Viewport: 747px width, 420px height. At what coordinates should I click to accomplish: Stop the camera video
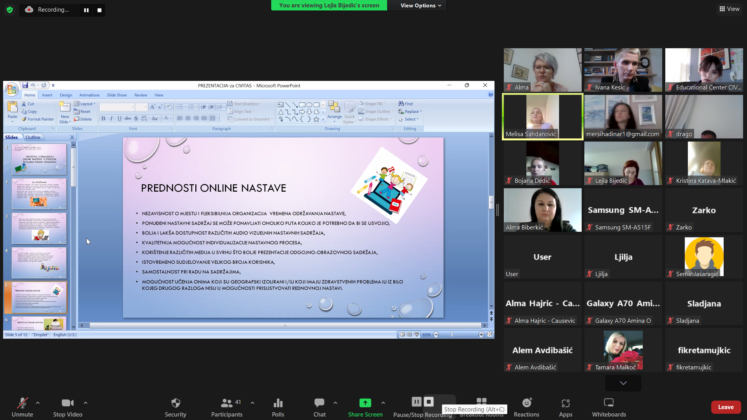click(68, 407)
